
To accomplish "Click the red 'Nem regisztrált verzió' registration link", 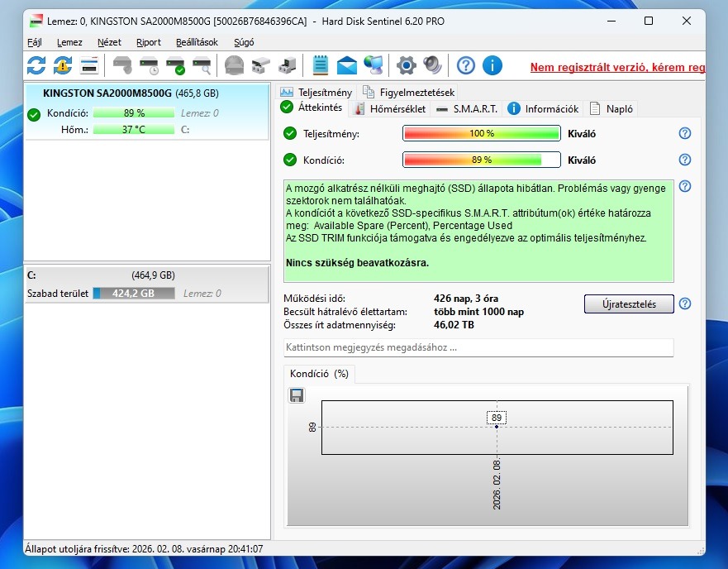I will point(617,68).
